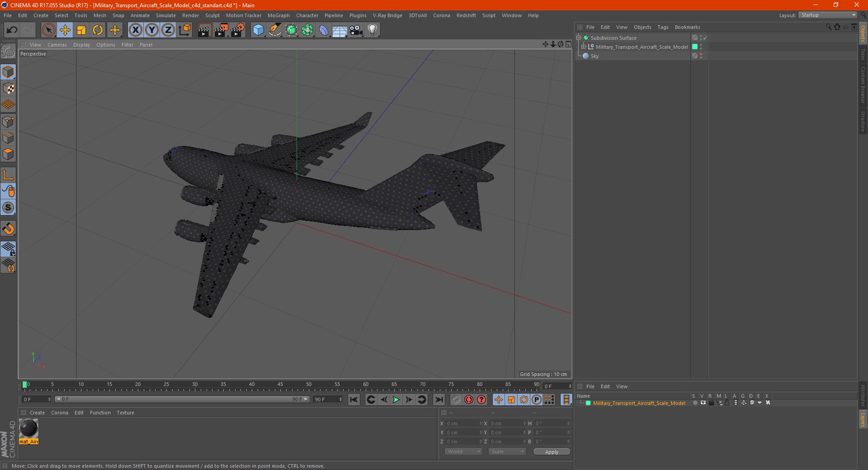Add an Array modeling object

307,30
